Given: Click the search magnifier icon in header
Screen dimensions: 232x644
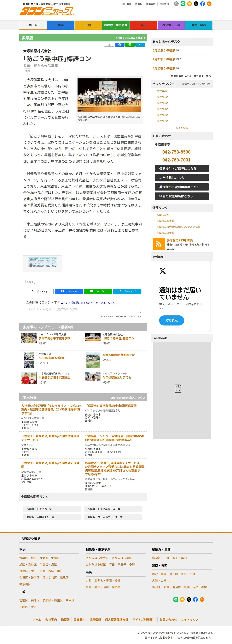Looking at the screenshot, I should (x=176, y=4).
